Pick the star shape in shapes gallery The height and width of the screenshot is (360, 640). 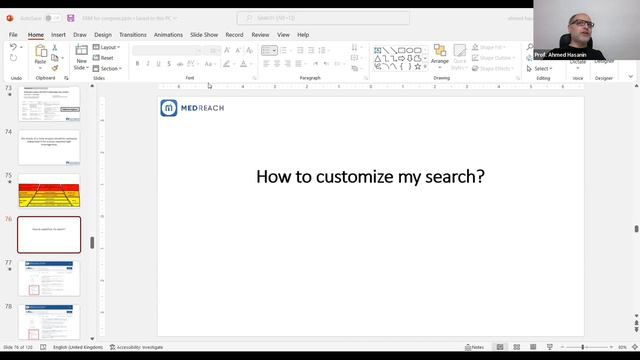(x=418, y=67)
